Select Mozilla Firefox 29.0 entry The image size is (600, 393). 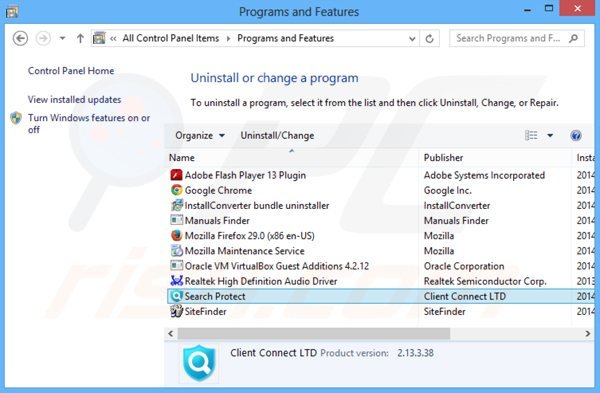(249, 236)
